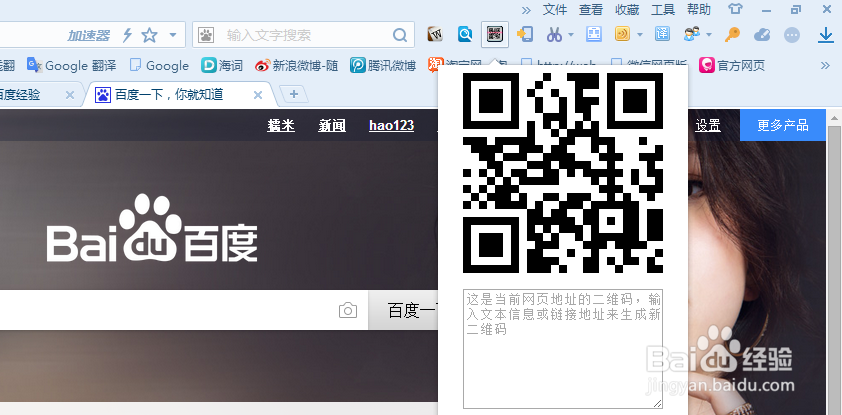Image resolution: width=842 pixels, height=415 pixels.
Task: Toggle the QR code generator extension
Action: (x=495, y=35)
